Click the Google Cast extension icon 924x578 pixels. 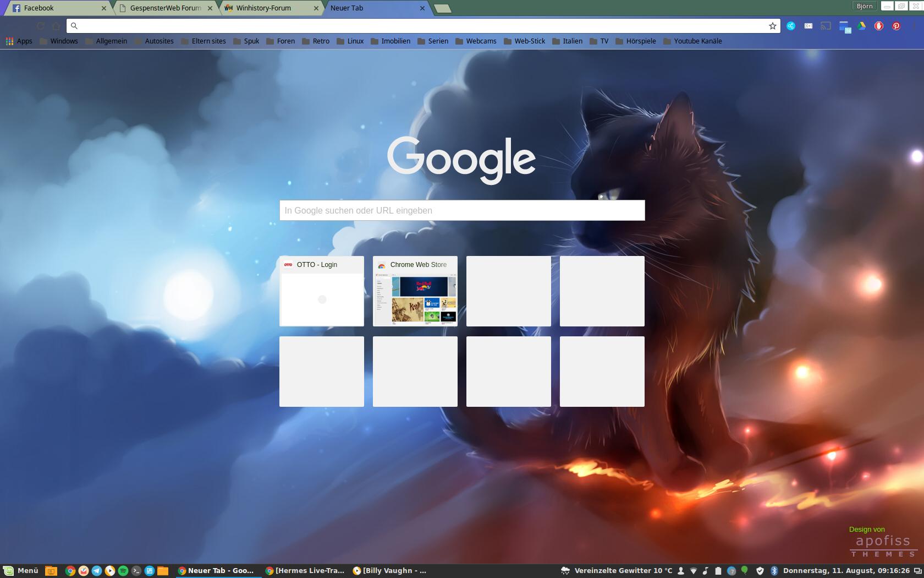826,26
